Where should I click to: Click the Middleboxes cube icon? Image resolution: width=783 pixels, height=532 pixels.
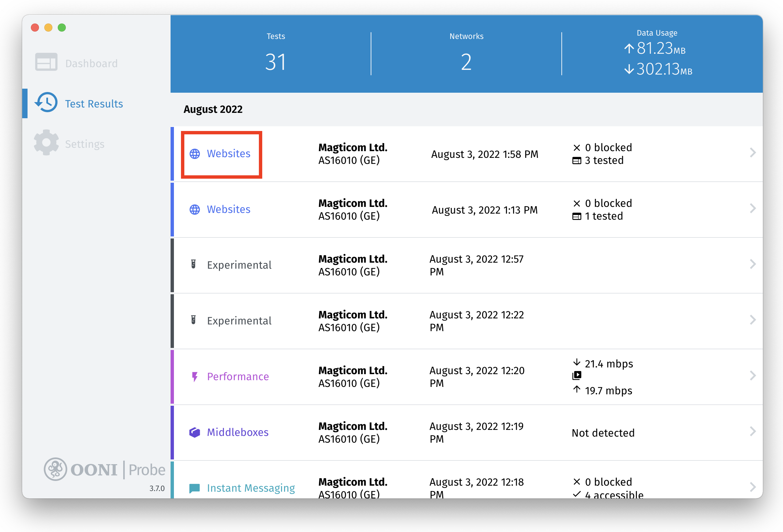(x=194, y=432)
